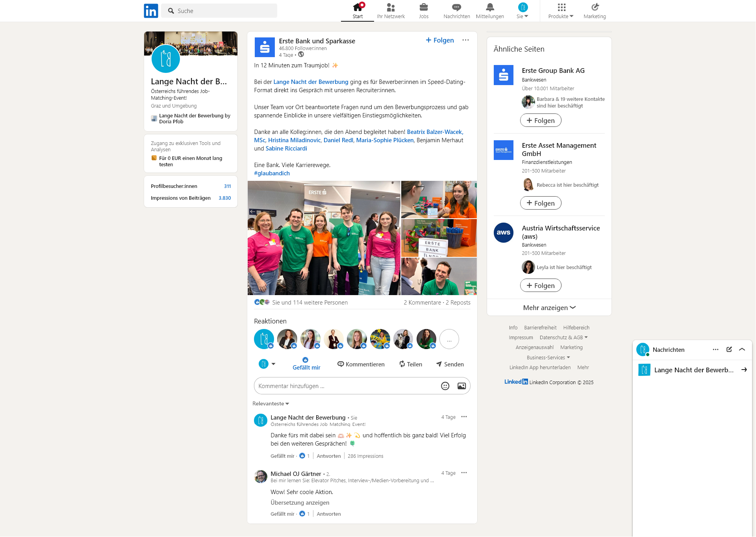Expand the identity switcher next to Gefällt mir
Image resolution: width=756 pixels, height=537 pixels.
[x=267, y=364]
